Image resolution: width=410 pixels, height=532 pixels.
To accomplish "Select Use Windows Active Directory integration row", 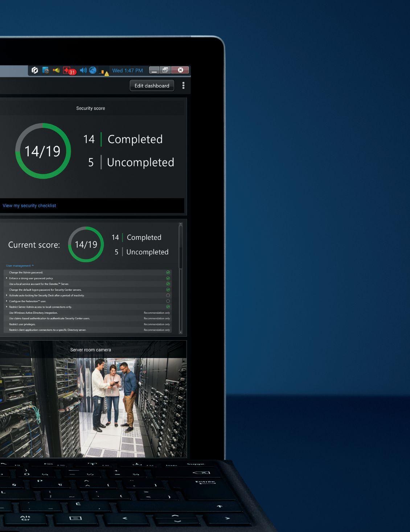I will click(87, 313).
